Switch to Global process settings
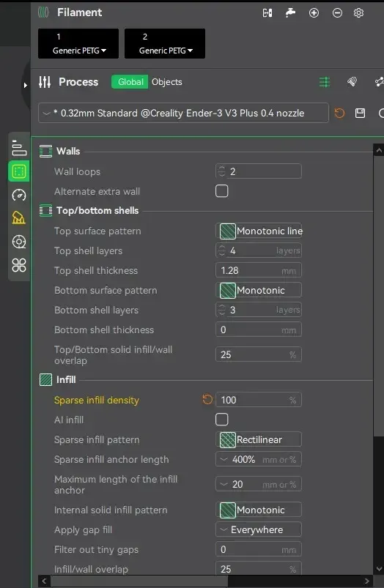 (130, 82)
